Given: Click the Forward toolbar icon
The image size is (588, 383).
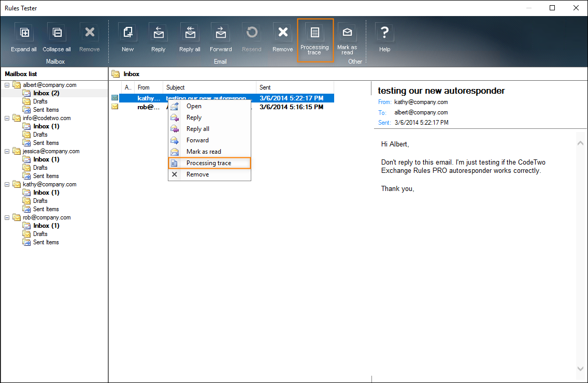Looking at the screenshot, I should tap(221, 33).
